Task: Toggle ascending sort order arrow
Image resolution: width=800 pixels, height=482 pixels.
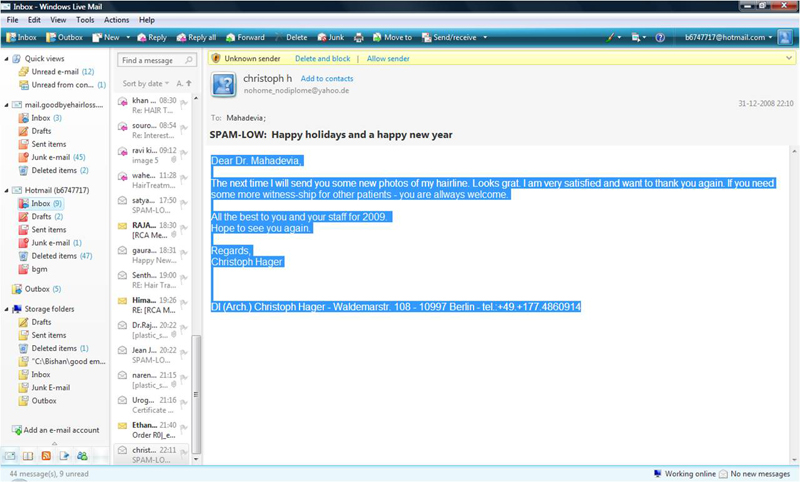Action: click(190, 83)
